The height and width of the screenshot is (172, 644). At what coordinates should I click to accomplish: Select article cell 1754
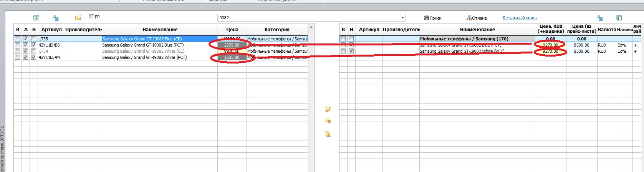[51, 51]
